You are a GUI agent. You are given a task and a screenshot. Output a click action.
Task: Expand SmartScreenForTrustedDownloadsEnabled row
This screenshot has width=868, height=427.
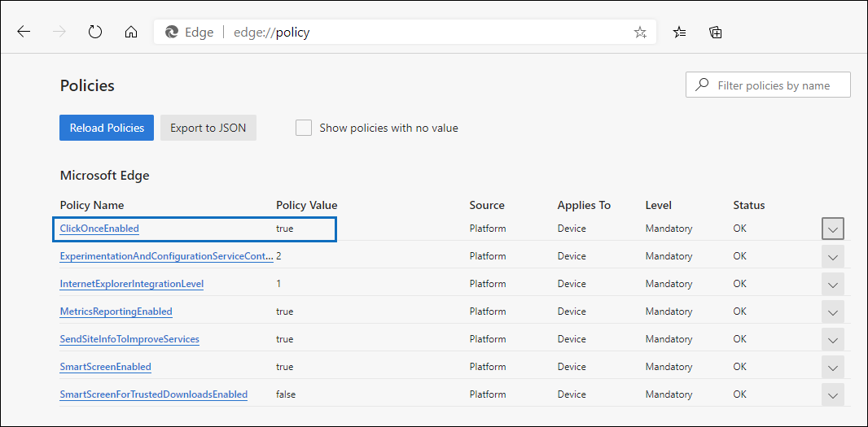tap(832, 395)
